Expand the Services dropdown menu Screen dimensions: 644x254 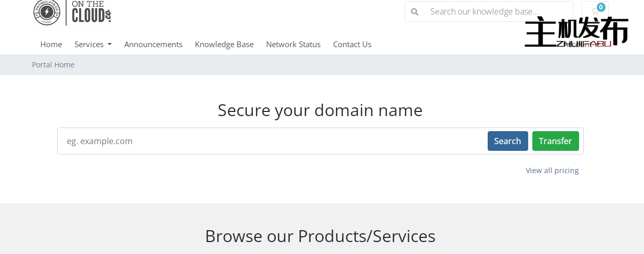[93, 45]
